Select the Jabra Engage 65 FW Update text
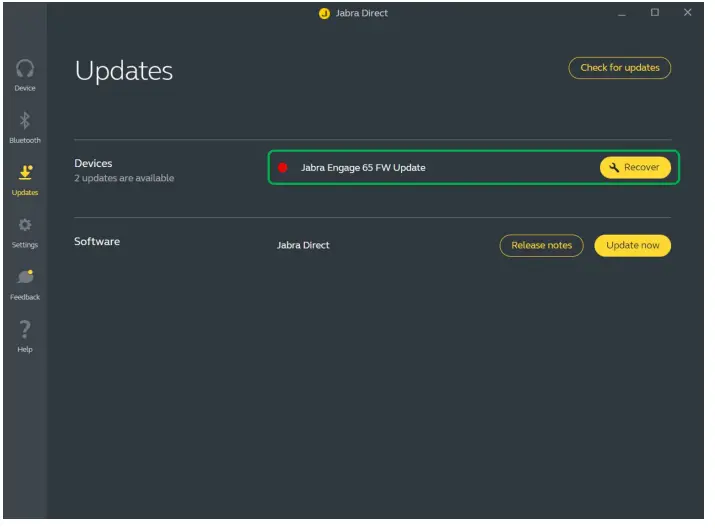715x528 pixels. (363, 168)
